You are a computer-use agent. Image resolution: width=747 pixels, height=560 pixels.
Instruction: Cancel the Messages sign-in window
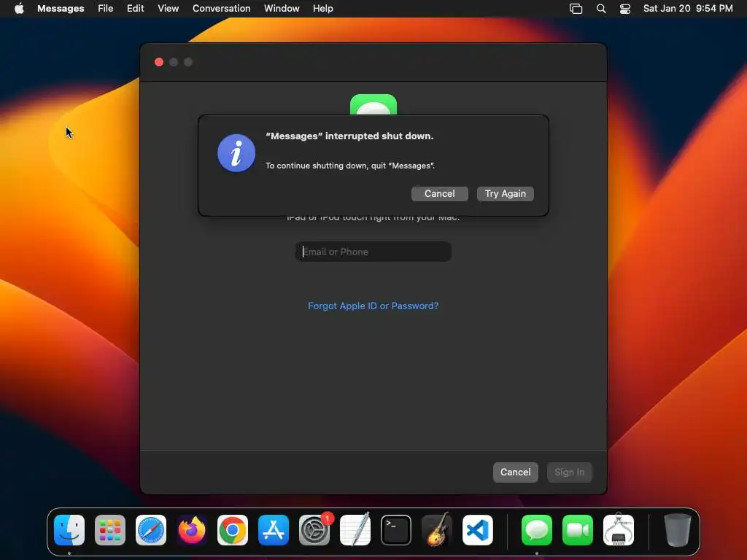tap(516, 472)
